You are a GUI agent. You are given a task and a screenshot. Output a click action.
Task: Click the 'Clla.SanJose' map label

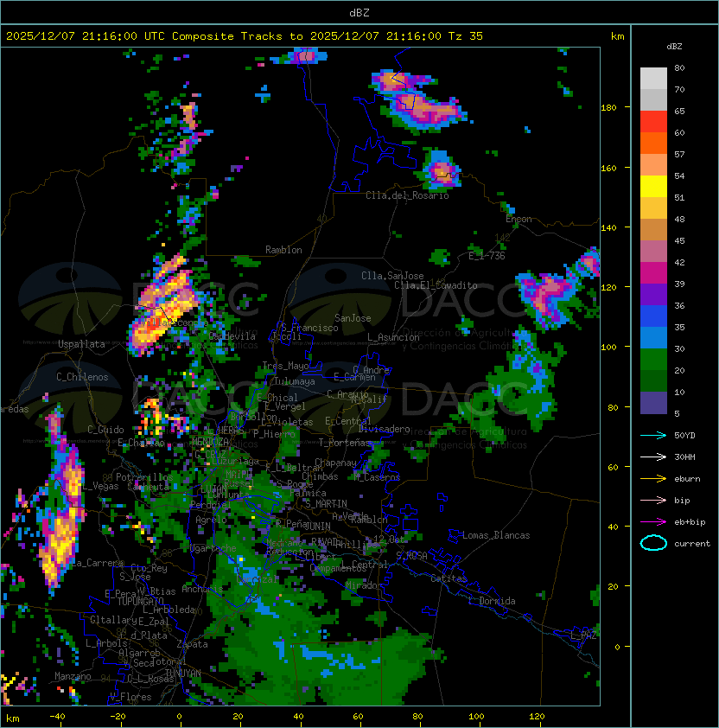392,276
